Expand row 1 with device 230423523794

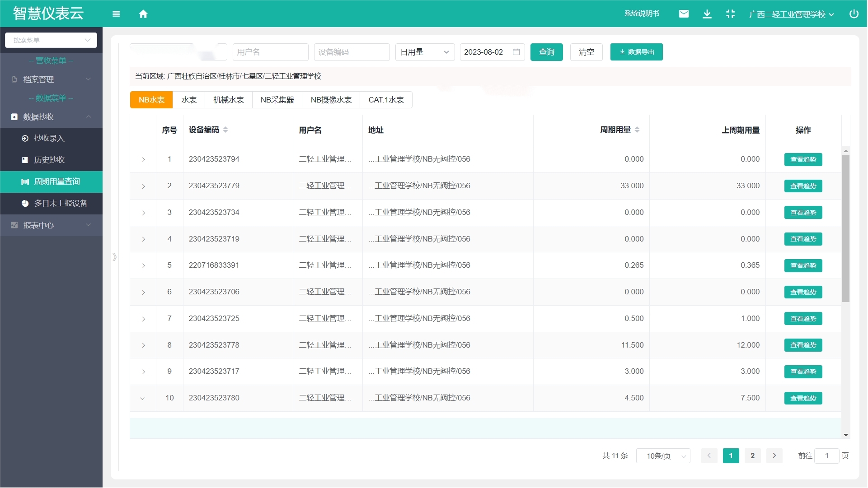[x=143, y=160]
